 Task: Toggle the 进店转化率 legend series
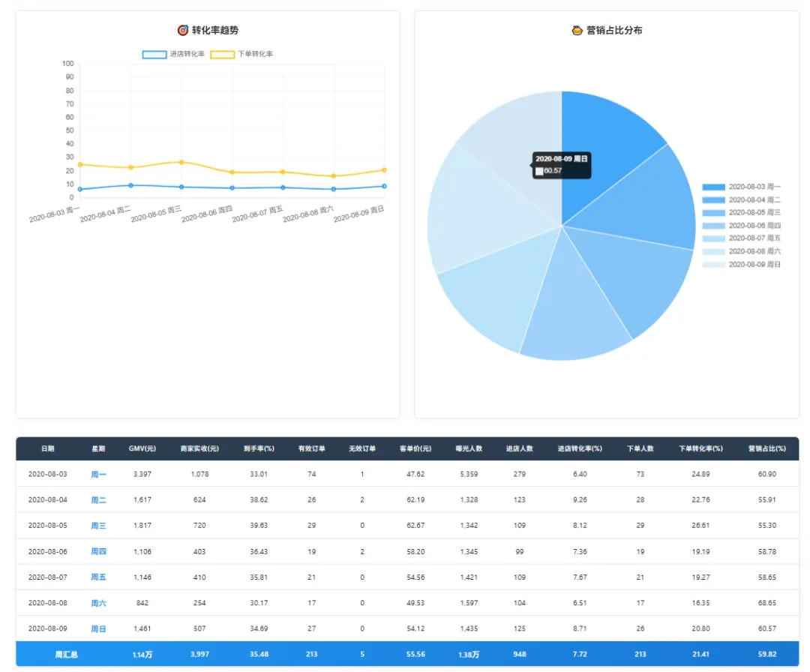click(173, 54)
